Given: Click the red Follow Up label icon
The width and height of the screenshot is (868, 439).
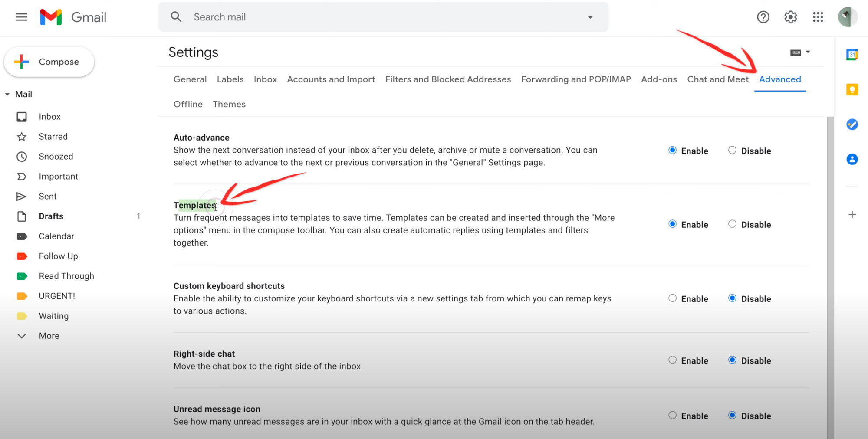Looking at the screenshot, I should coord(22,256).
